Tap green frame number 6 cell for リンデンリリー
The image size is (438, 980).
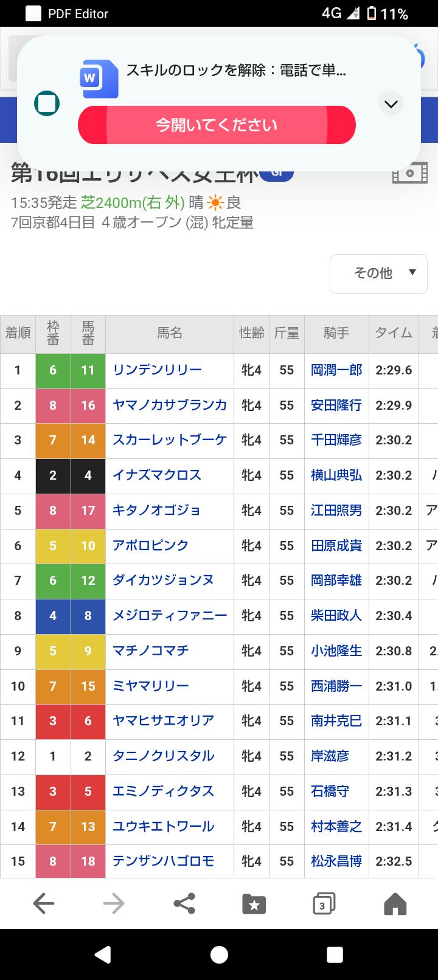point(53,370)
